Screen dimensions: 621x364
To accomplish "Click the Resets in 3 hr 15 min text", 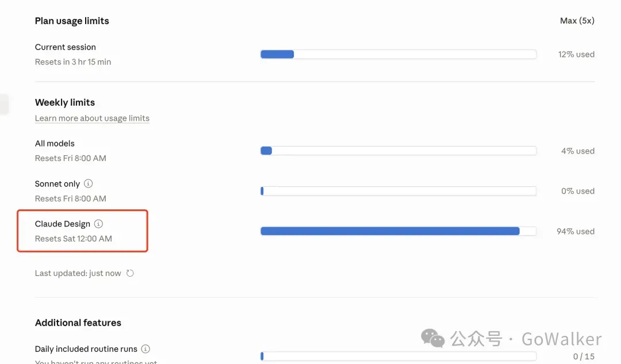I will click(x=73, y=62).
